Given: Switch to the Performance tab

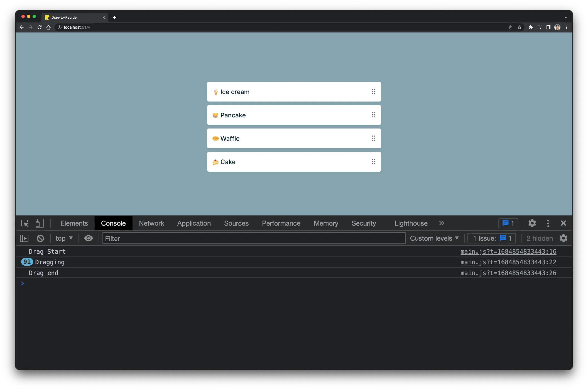Looking at the screenshot, I should point(281,223).
